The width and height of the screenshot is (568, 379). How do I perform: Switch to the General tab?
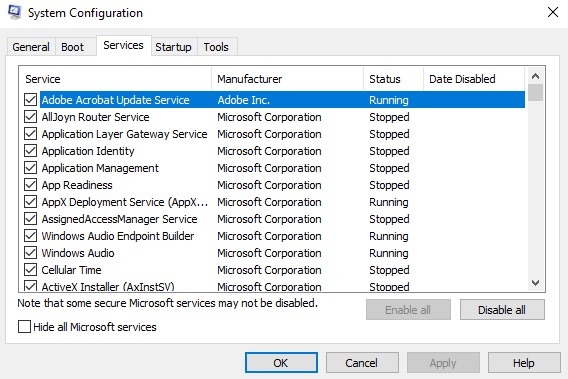tap(31, 47)
